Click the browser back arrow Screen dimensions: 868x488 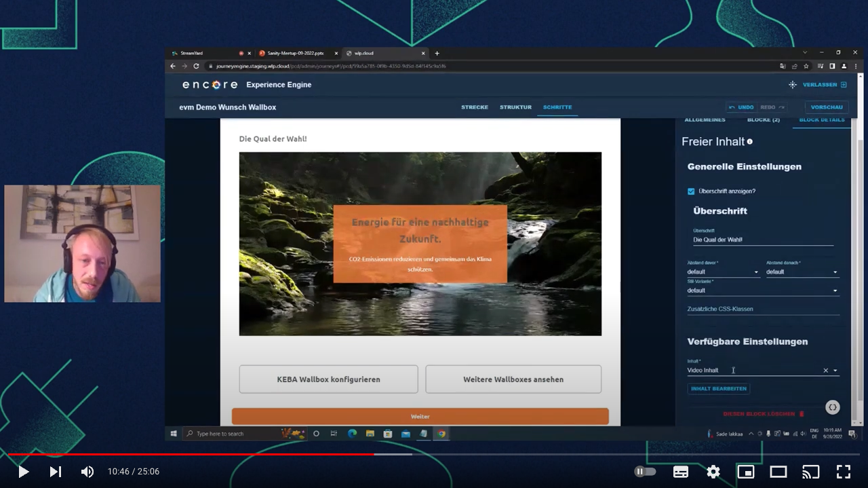(x=173, y=66)
